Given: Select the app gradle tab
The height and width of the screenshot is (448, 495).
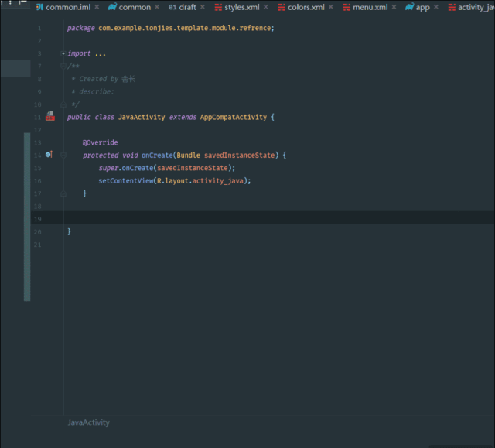Looking at the screenshot, I should pyautogui.click(x=422, y=7).
